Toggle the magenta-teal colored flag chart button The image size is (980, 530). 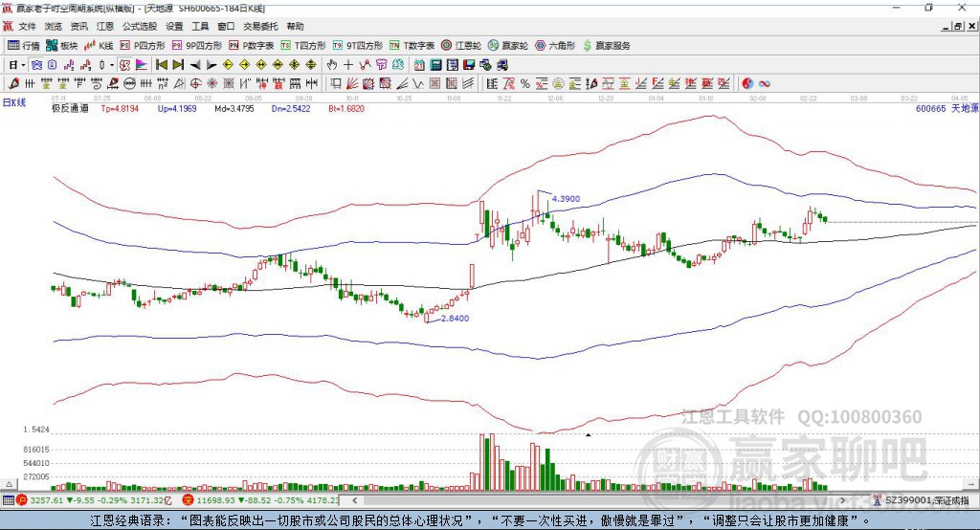(x=142, y=65)
